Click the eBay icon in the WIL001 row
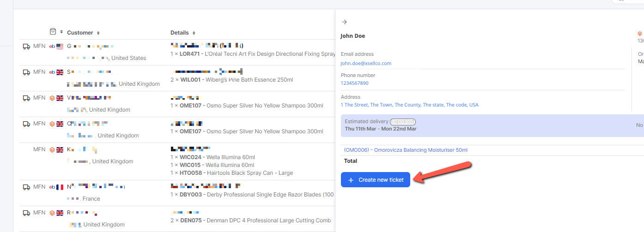The image size is (644, 232). 52,72
